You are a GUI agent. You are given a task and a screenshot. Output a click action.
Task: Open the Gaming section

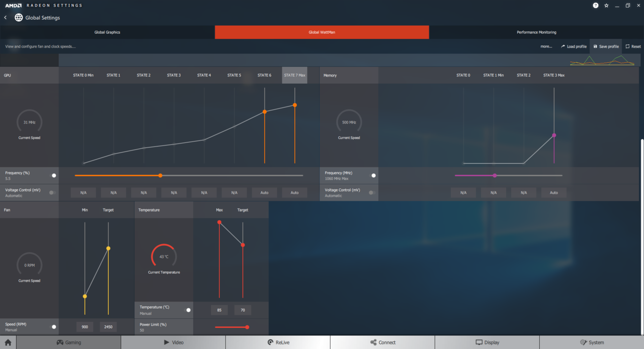(x=68, y=342)
